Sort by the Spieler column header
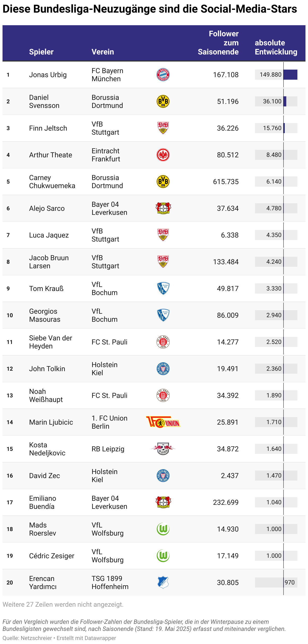 41,52
